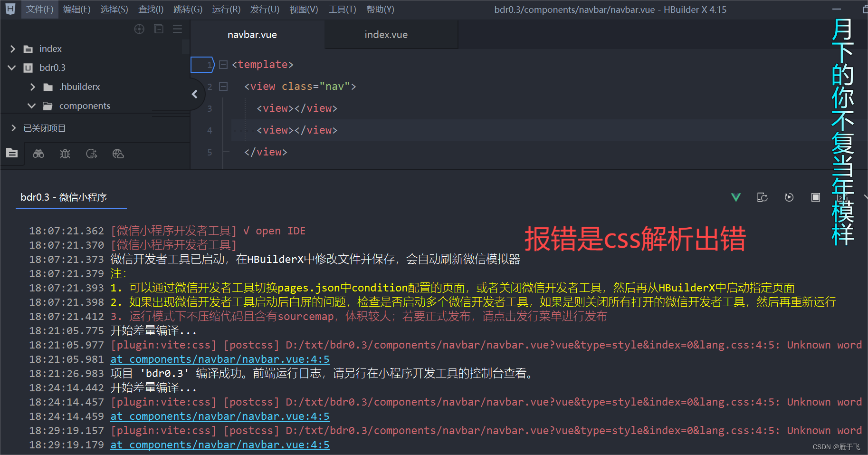The width and height of the screenshot is (868, 455).
Task: Click the collapse-all icon in project panel
Action: click(159, 29)
